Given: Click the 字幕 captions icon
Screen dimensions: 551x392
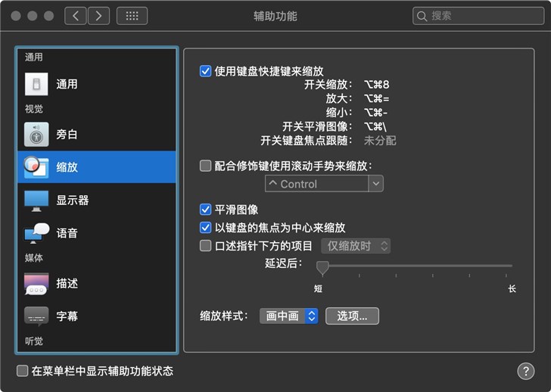Looking at the screenshot, I should [x=36, y=316].
